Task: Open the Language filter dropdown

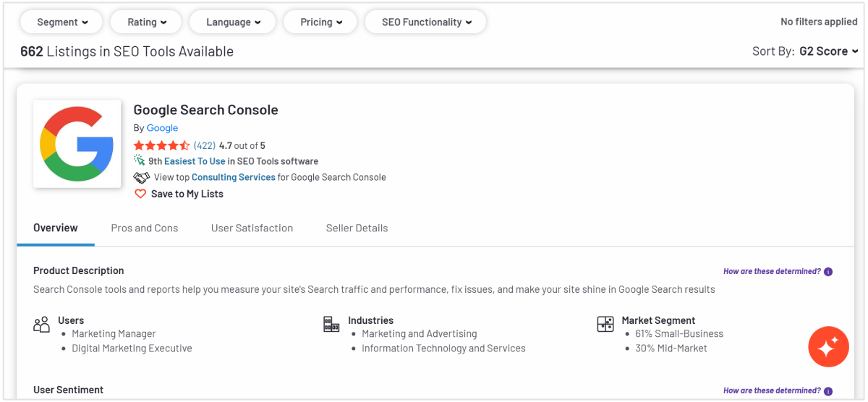Action: (x=233, y=22)
